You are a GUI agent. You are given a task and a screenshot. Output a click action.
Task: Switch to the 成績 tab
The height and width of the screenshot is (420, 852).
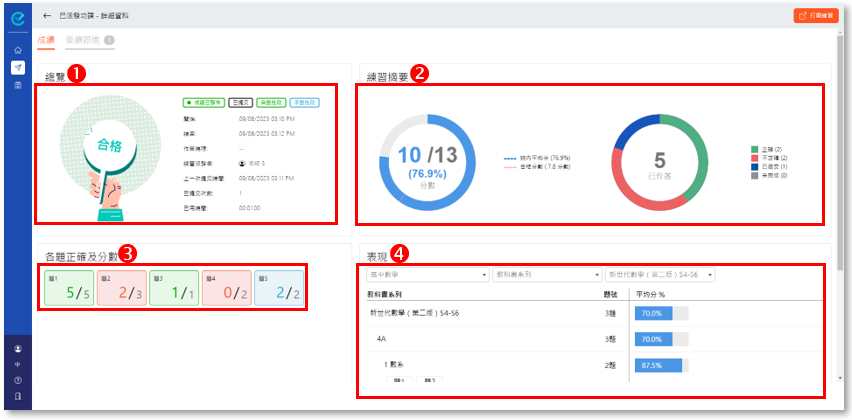[x=46, y=40]
